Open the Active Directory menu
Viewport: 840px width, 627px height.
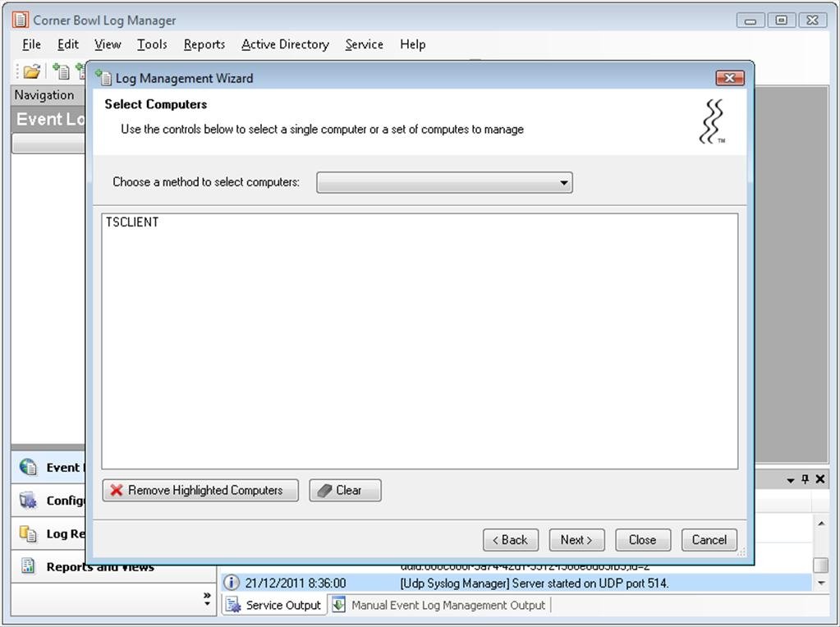point(285,44)
